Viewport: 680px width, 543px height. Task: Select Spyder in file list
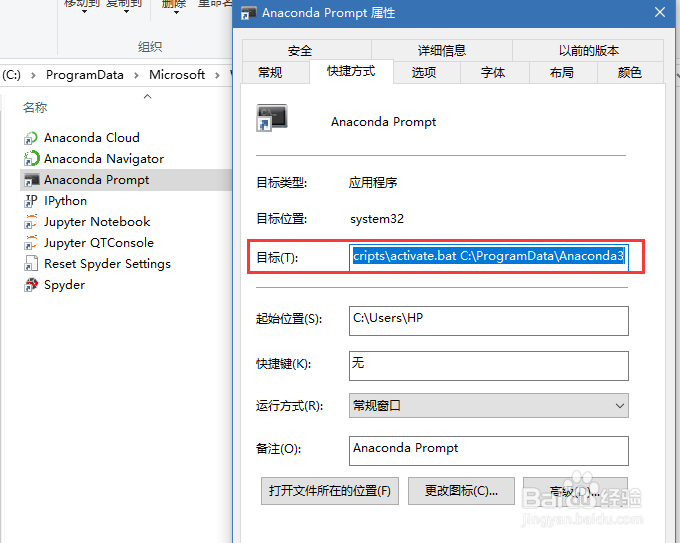point(65,285)
